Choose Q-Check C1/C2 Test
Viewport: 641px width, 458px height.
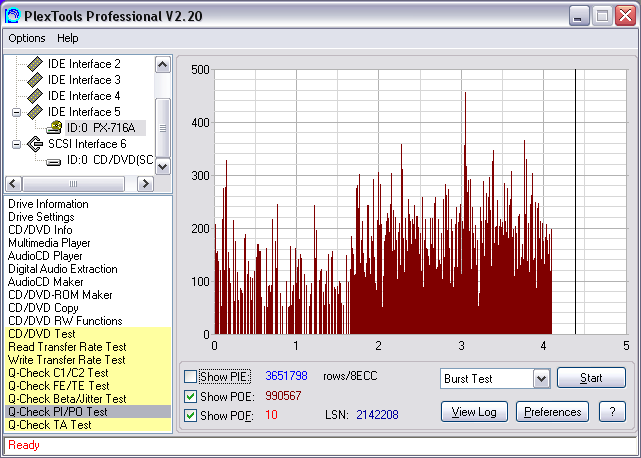[x=58, y=373]
